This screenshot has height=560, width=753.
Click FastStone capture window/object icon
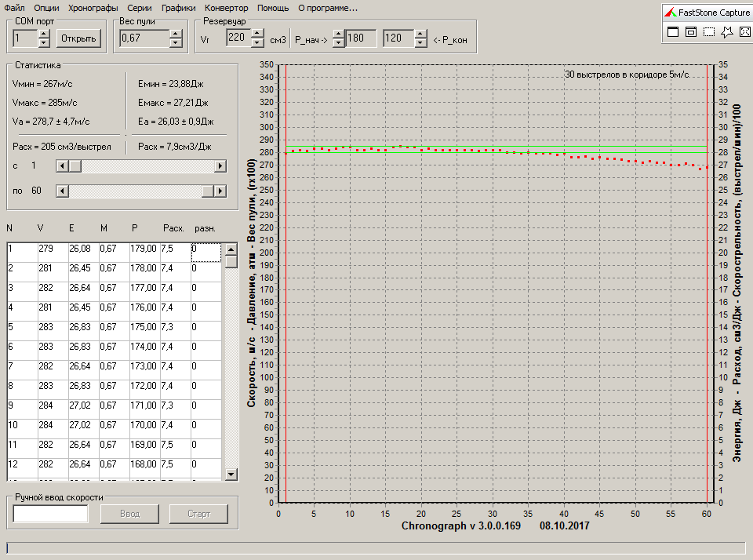(x=691, y=31)
